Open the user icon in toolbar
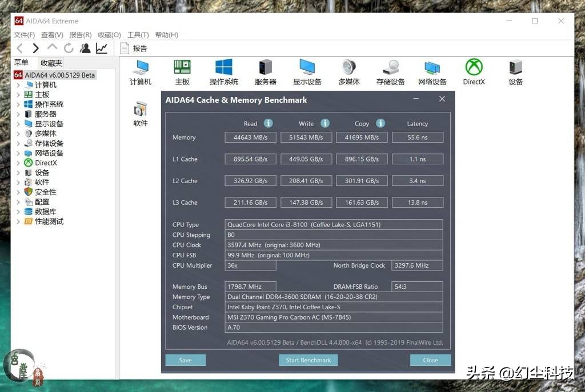The width and height of the screenshot is (585, 392). click(85, 48)
